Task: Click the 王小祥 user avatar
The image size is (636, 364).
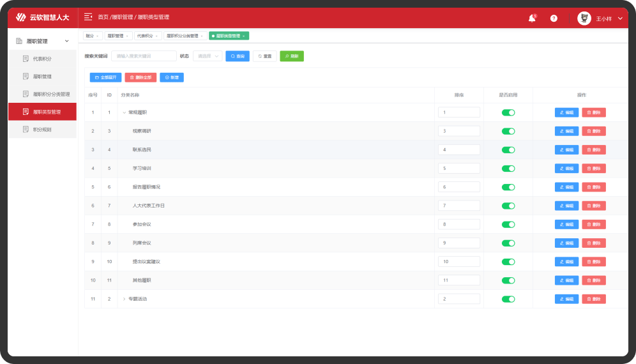Action: [x=584, y=18]
